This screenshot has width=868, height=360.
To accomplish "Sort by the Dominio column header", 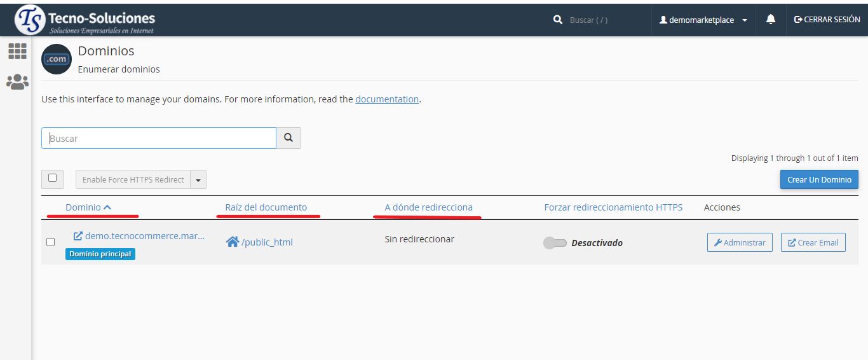I will [x=83, y=207].
